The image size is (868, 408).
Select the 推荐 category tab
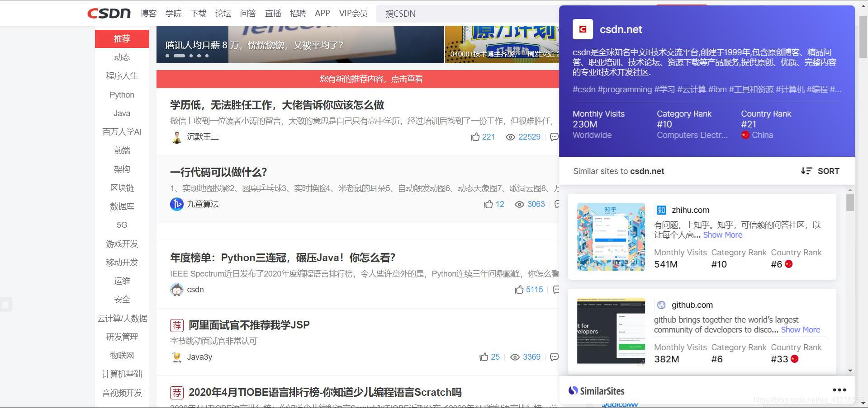pyautogui.click(x=122, y=39)
